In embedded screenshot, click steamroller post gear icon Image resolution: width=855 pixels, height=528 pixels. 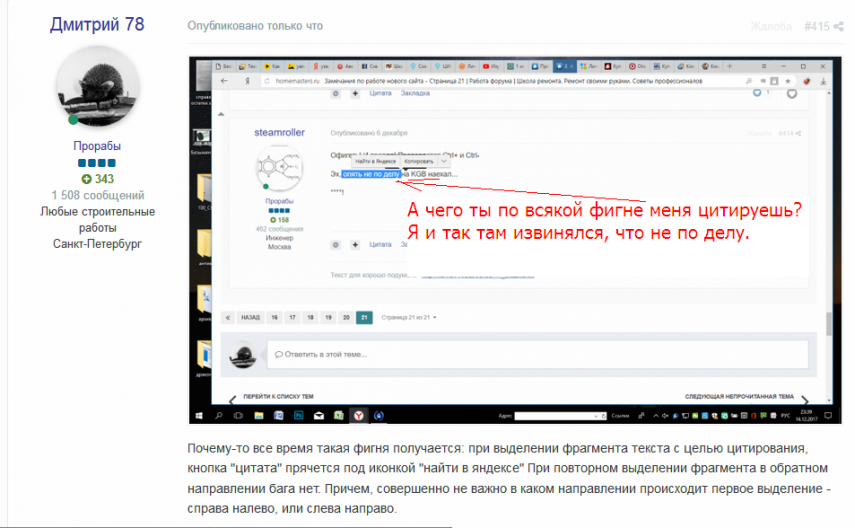[x=336, y=245]
